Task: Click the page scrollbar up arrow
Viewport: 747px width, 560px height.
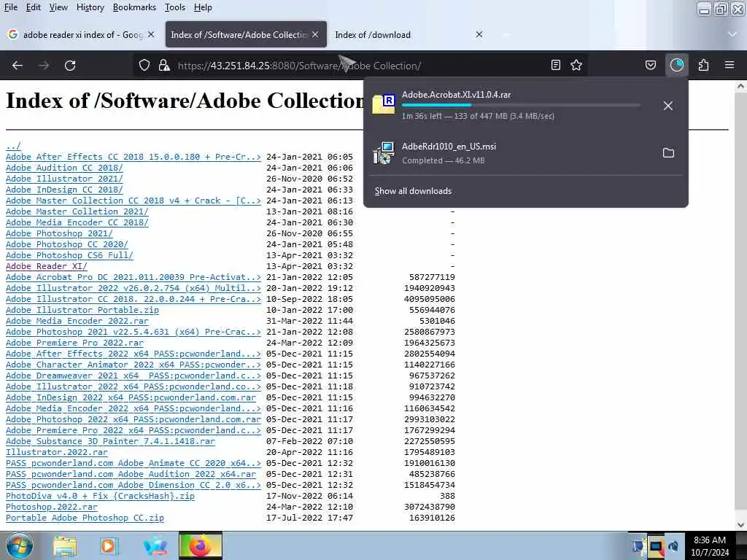Action: (x=741, y=86)
